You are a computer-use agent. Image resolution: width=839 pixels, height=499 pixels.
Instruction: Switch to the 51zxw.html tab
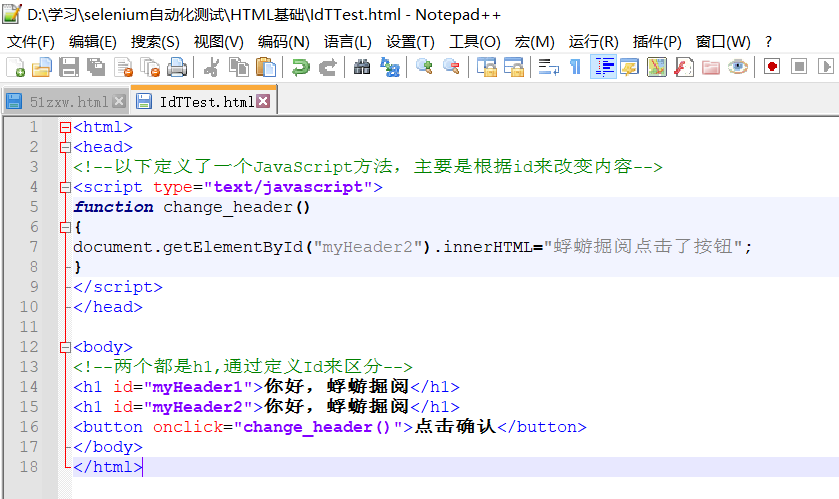[x=68, y=102]
